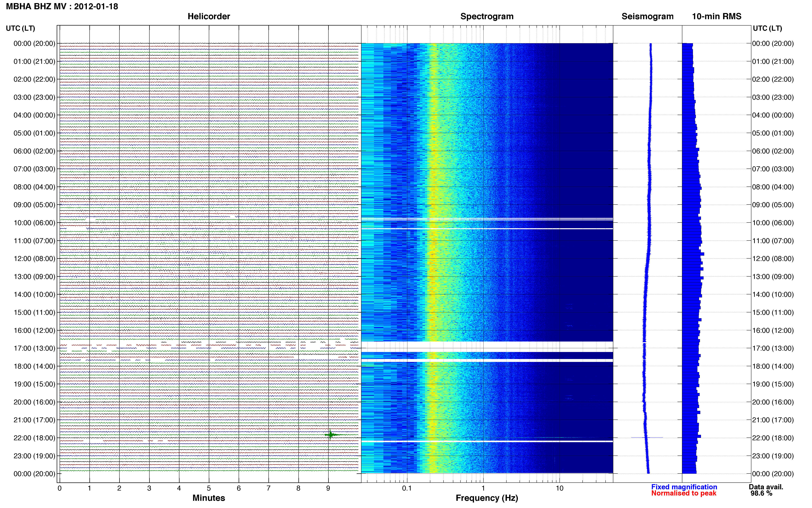Click '06:00 (02:00)' beside the 10-min RMS panel
This screenshot has width=812, height=508.
pyautogui.click(x=773, y=151)
